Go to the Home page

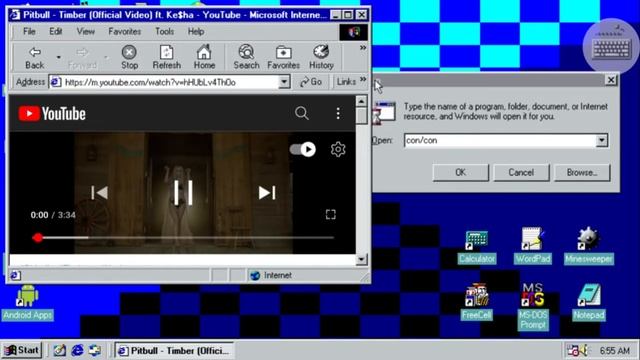[x=204, y=58]
